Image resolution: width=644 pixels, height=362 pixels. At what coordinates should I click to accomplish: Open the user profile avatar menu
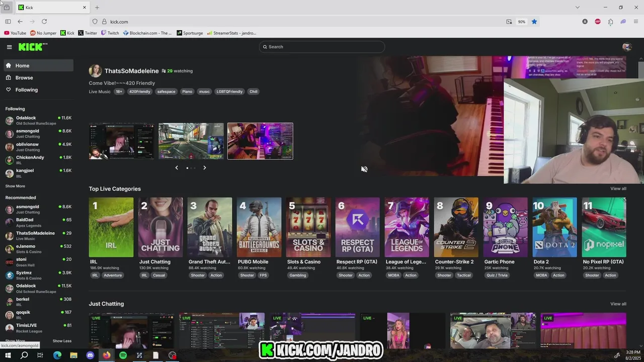[627, 47]
